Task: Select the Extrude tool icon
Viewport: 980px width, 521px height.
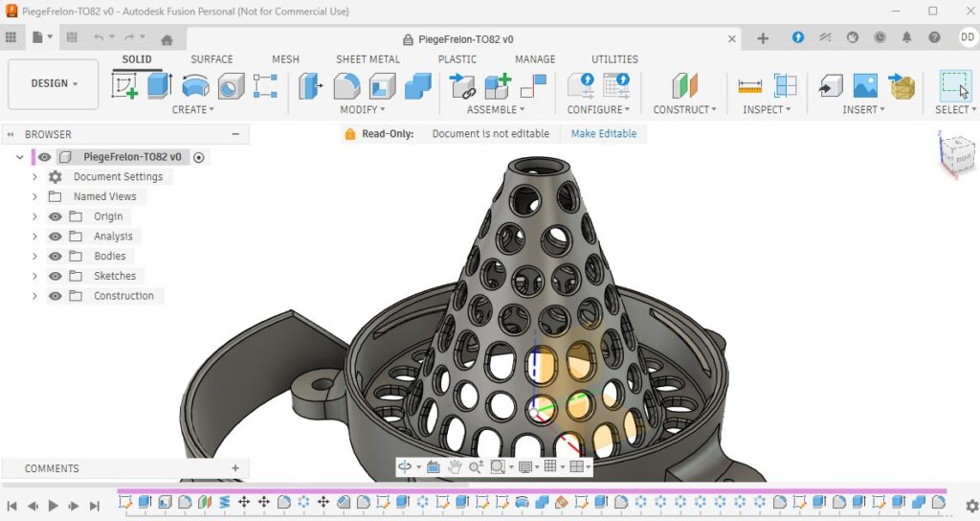Action: coord(159,86)
